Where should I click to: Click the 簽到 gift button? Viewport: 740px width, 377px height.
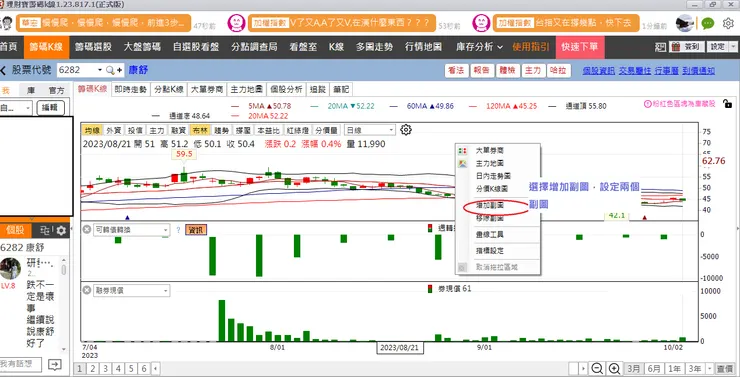pos(687,47)
